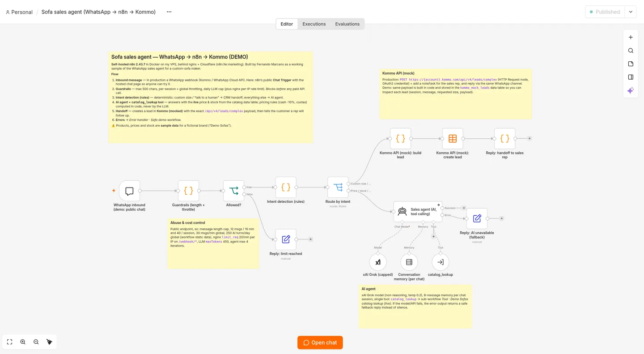This screenshot has height=354, width=644.
Task: Go to the Personal project link
Action: tap(19, 12)
